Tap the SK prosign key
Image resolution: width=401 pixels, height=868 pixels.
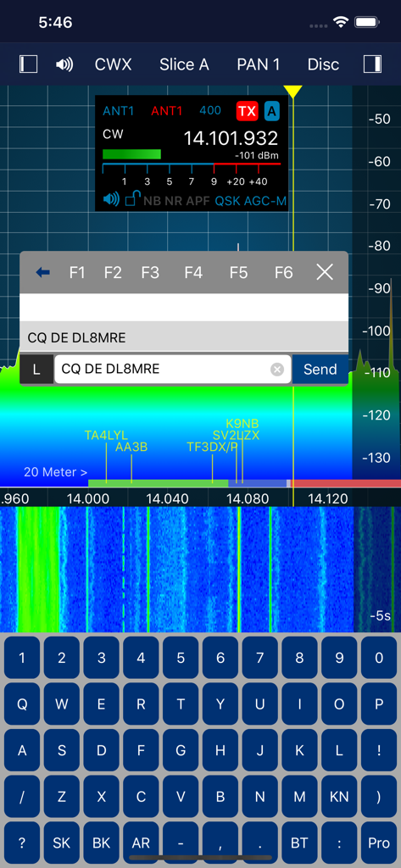(62, 843)
